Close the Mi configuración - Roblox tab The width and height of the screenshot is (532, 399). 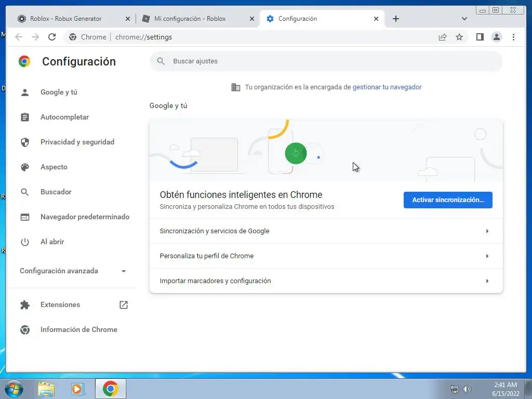pyautogui.click(x=252, y=19)
